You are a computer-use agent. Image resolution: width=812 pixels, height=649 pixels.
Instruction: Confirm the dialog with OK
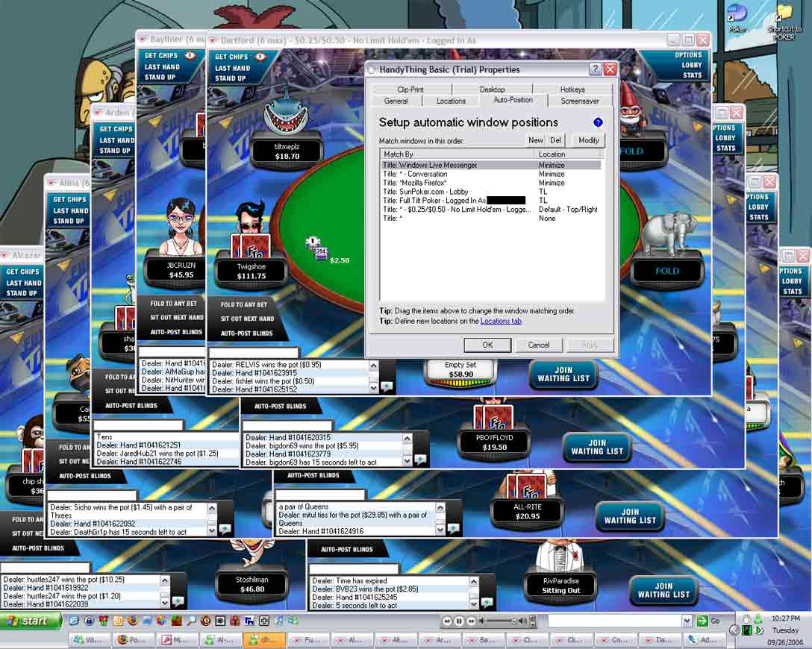tap(487, 345)
